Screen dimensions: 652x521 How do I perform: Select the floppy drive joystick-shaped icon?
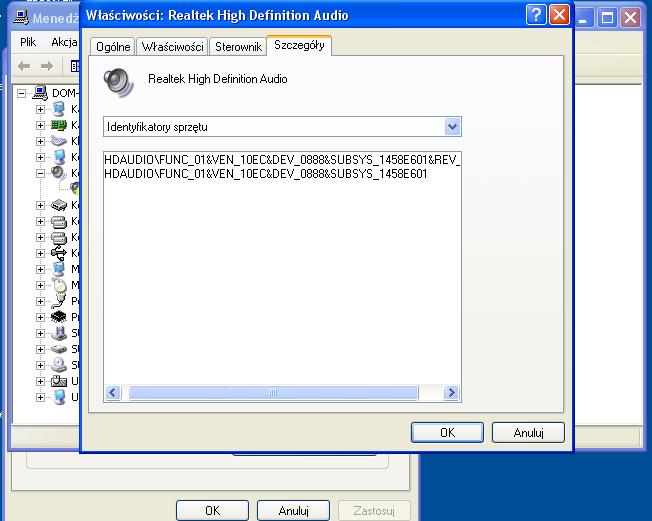click(59, 333)
